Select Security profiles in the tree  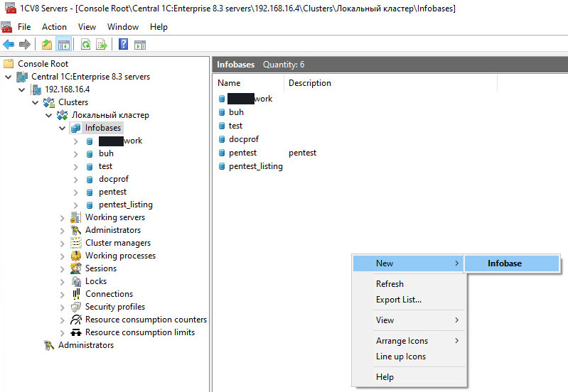coord(114,307)
